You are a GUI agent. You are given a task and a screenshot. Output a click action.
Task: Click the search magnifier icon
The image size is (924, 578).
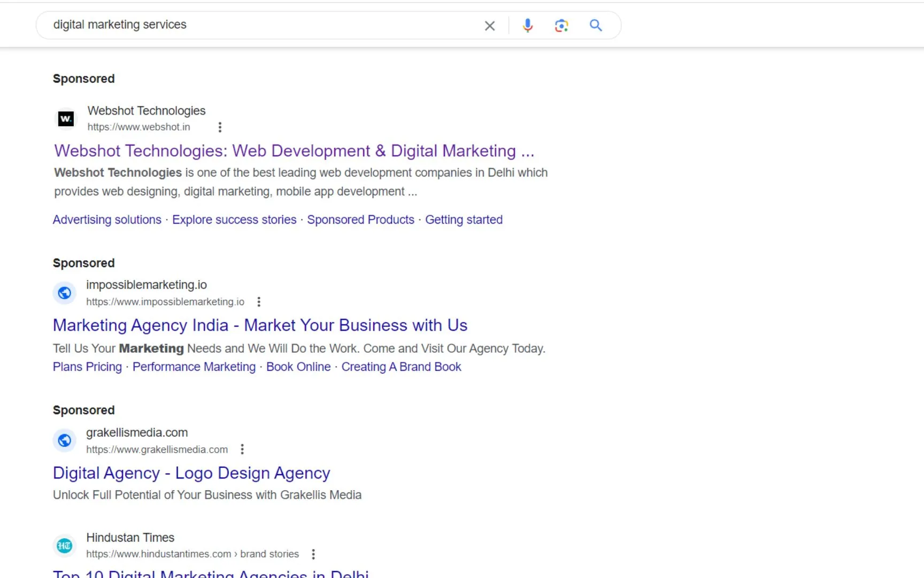[x=596, y=25]
